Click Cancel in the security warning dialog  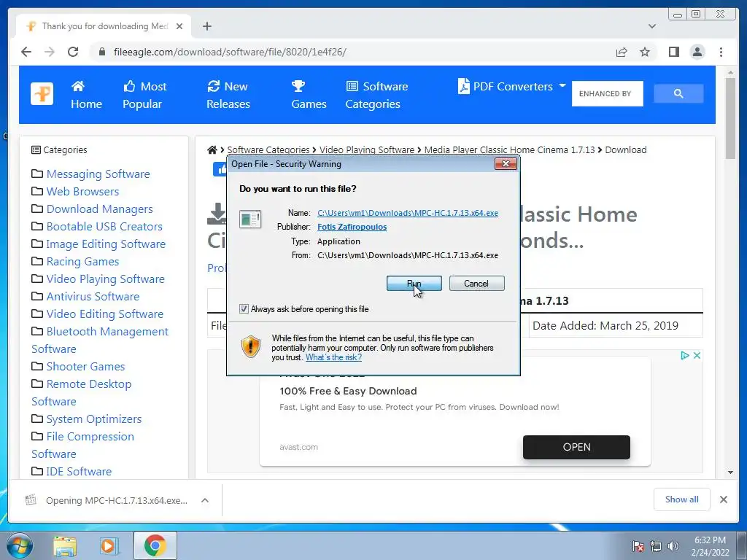point(476,284)
